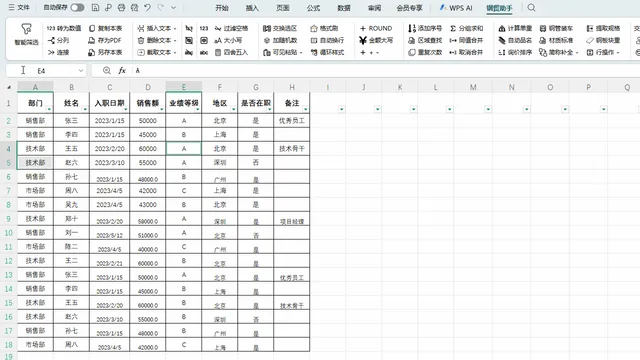Viewport: 640px width, 360px height.
Task: Click 钢管装车 steel pipe loading tool
Action: [x=556, y=28]
